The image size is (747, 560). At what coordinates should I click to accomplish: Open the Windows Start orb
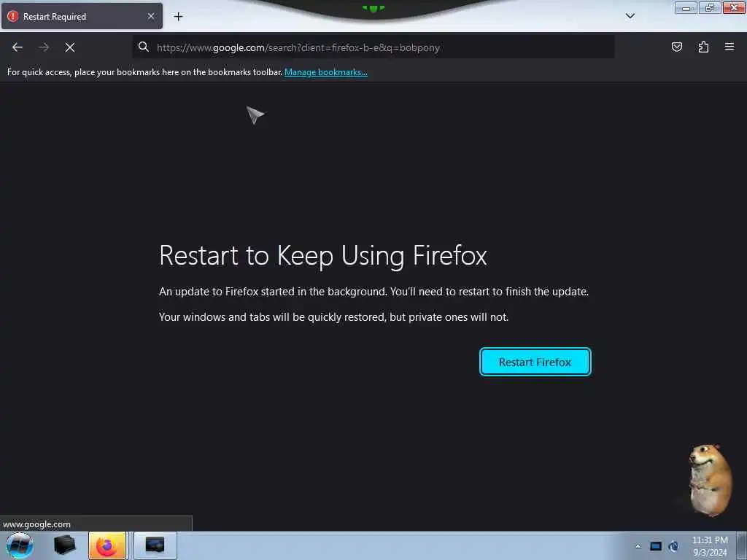19,545
